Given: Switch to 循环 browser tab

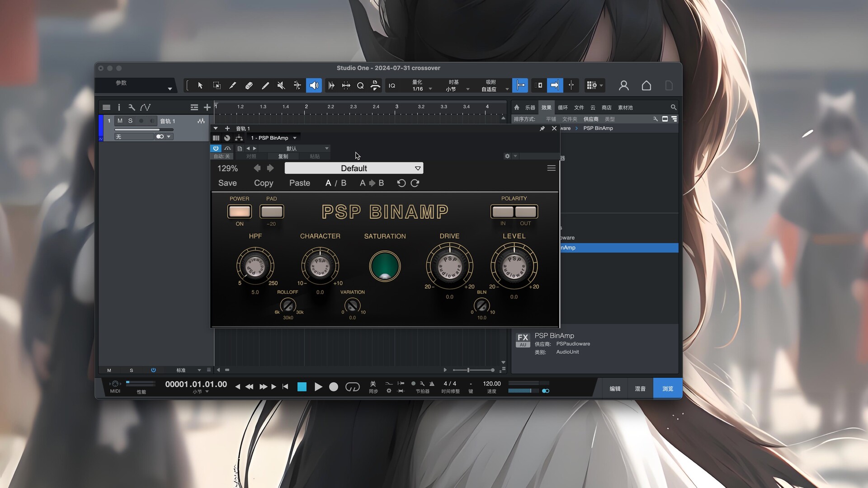Looking at the screenshot, I should pyautogui.click(x=562, y=108).
